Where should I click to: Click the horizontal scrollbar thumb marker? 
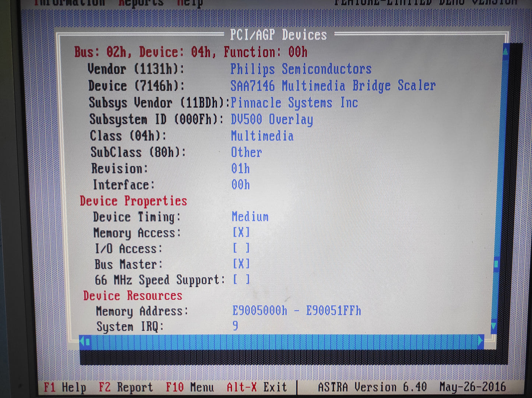(x=88, y=342)
